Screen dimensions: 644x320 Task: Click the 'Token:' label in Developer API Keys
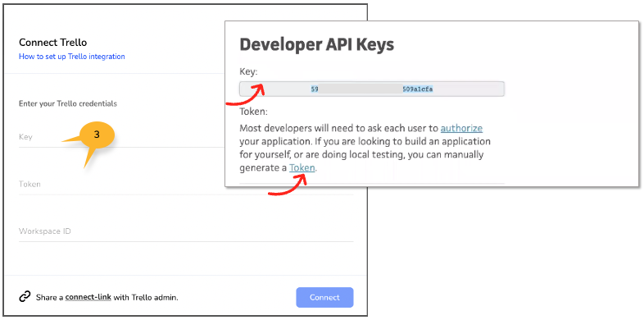pyautogui.click(x=253, y=112)
